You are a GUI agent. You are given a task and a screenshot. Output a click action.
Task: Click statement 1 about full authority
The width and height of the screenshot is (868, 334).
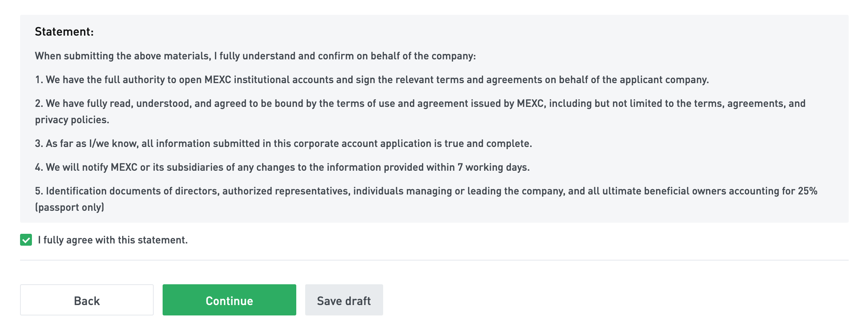(371, 80)
